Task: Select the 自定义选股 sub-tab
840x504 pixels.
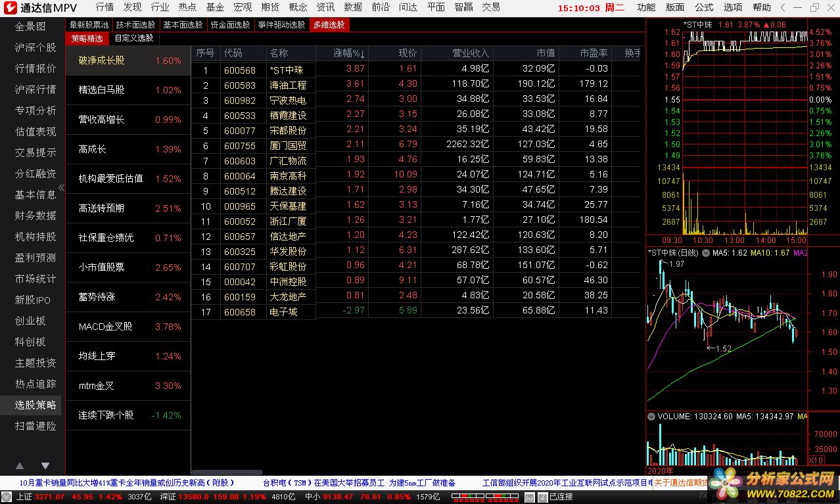Action: (134, 38)
